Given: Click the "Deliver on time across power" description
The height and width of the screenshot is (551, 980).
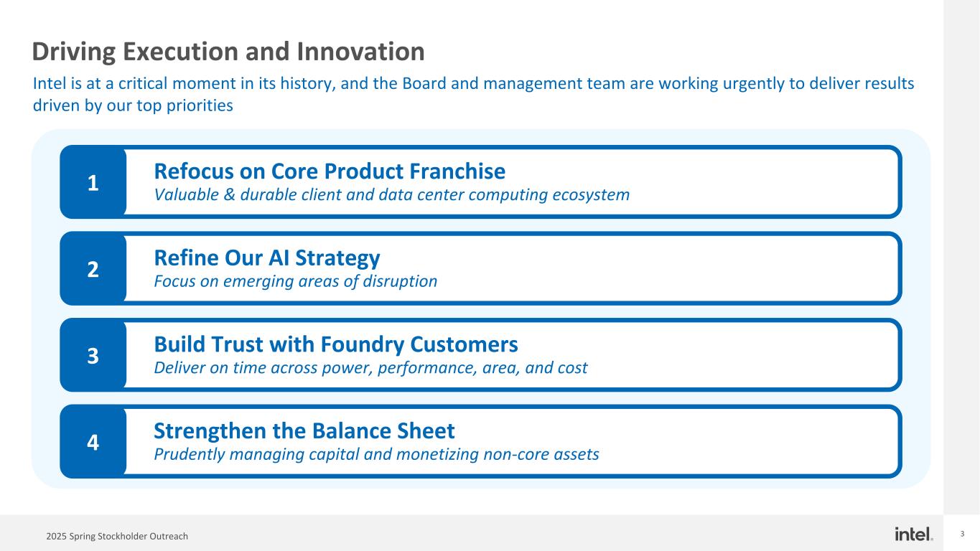Looking at the screenshot, I should pos(370,368).
